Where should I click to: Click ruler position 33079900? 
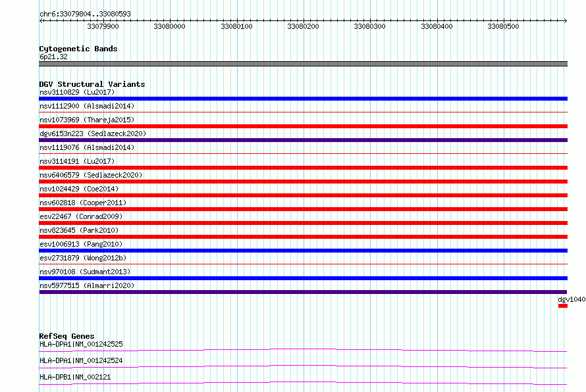[x=103, y=26]
